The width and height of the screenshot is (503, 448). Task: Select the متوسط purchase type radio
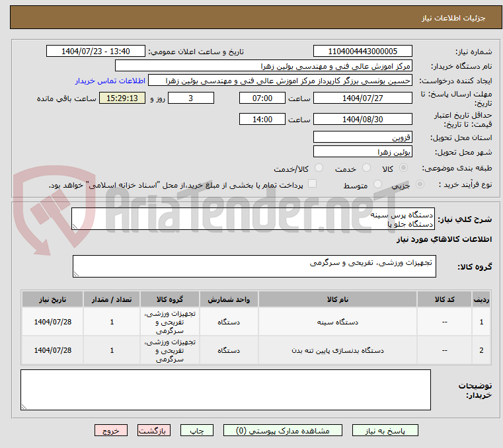(377, 184)
